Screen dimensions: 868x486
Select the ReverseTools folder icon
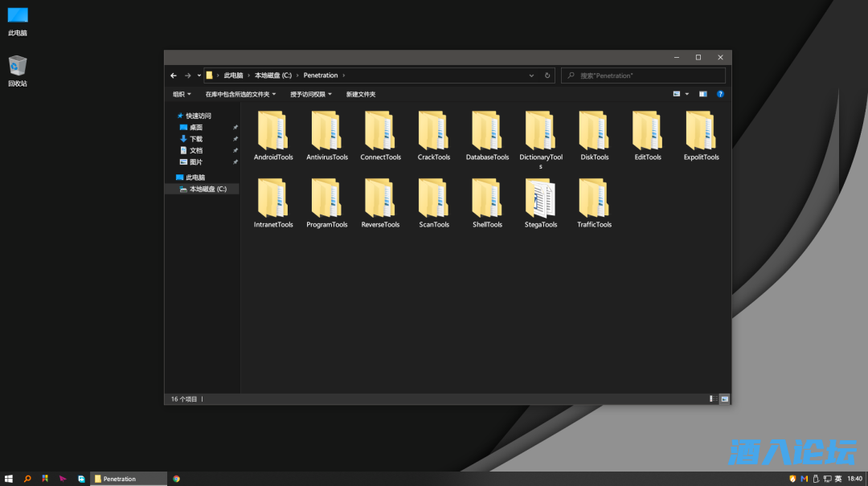coord(380,199)
